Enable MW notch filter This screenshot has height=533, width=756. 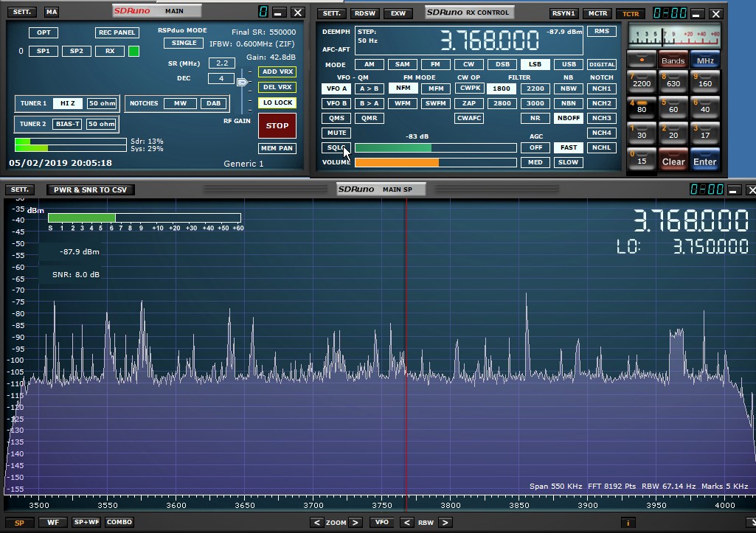(180, 104)
